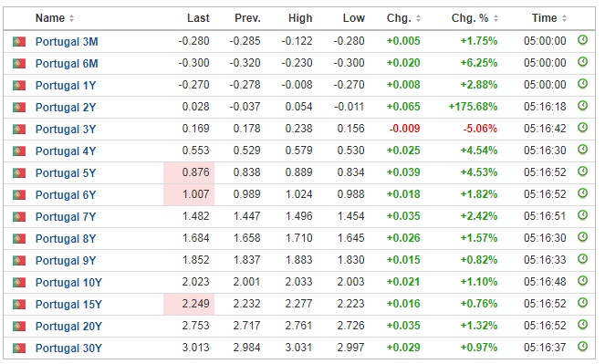The height and width of the screenshot is (364, 605).
Task: Click the clock icon in Portugal 9Y row
Action: click(582, 259)
